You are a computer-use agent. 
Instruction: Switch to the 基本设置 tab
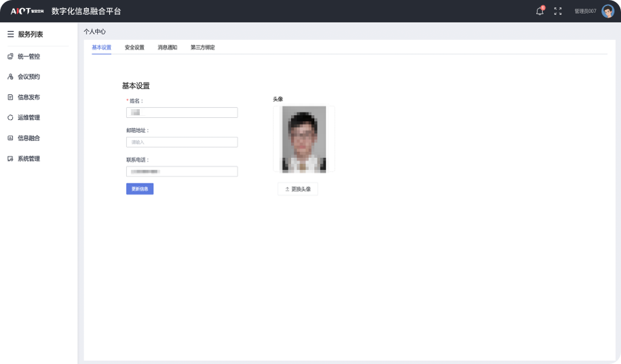pos(101,47)
